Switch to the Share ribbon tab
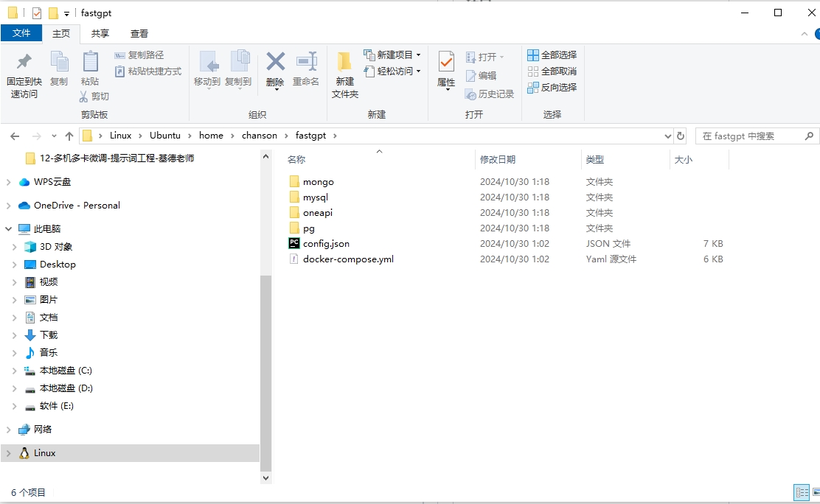The image size is (820, 504). (x=100, y=34)
